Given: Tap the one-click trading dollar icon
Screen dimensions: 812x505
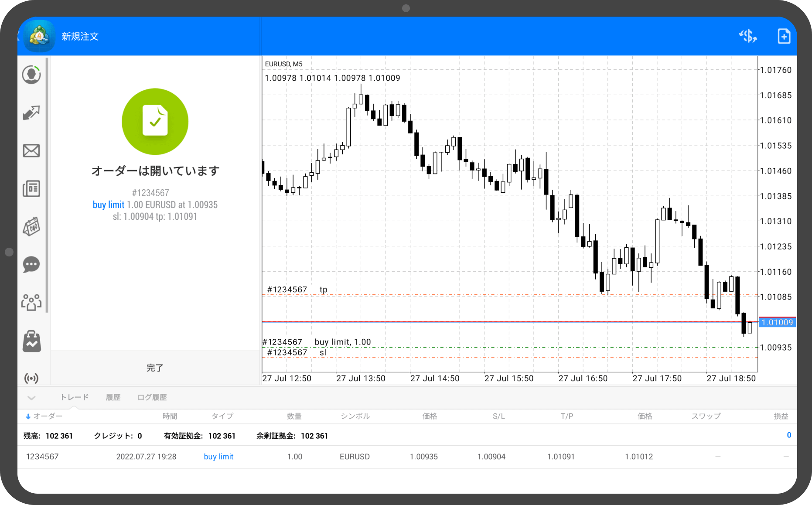Looking at the screenshot, I should tap(748, 36).
